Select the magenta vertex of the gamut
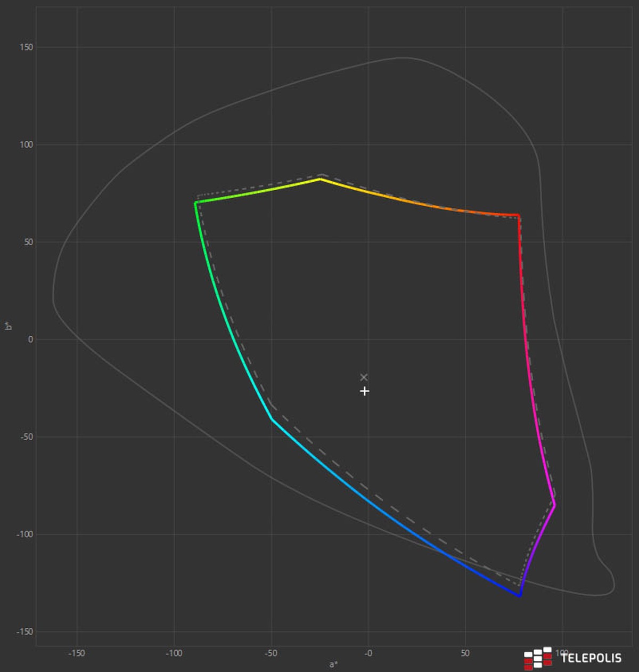This screenshot has height=672, width=639. pos(555,505)
